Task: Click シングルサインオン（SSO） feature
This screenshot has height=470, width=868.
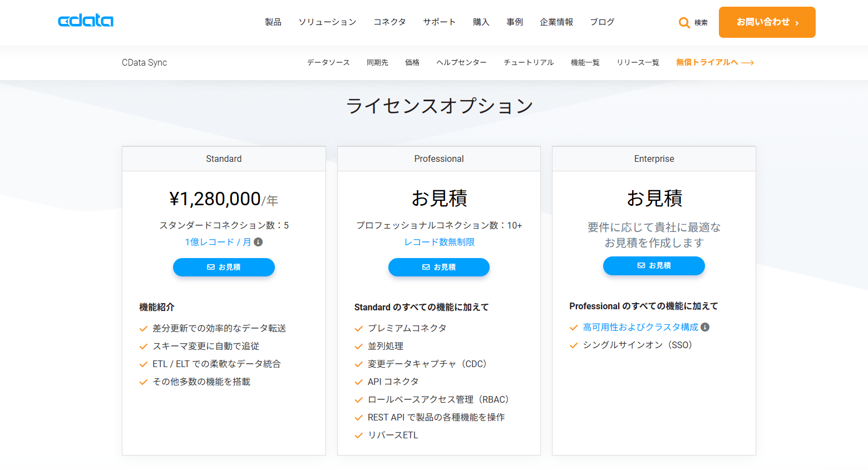Action: point(639,345)
